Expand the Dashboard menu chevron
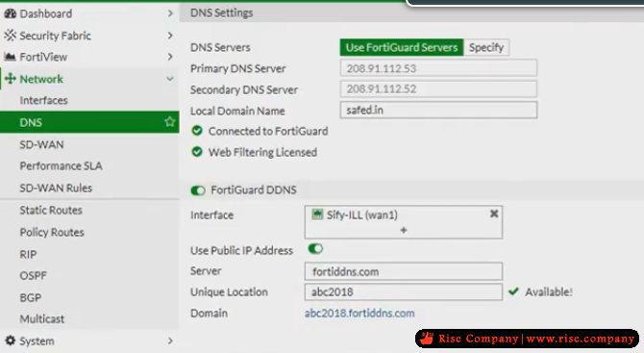This screenshot has height=353, width=644. (170, 13)
